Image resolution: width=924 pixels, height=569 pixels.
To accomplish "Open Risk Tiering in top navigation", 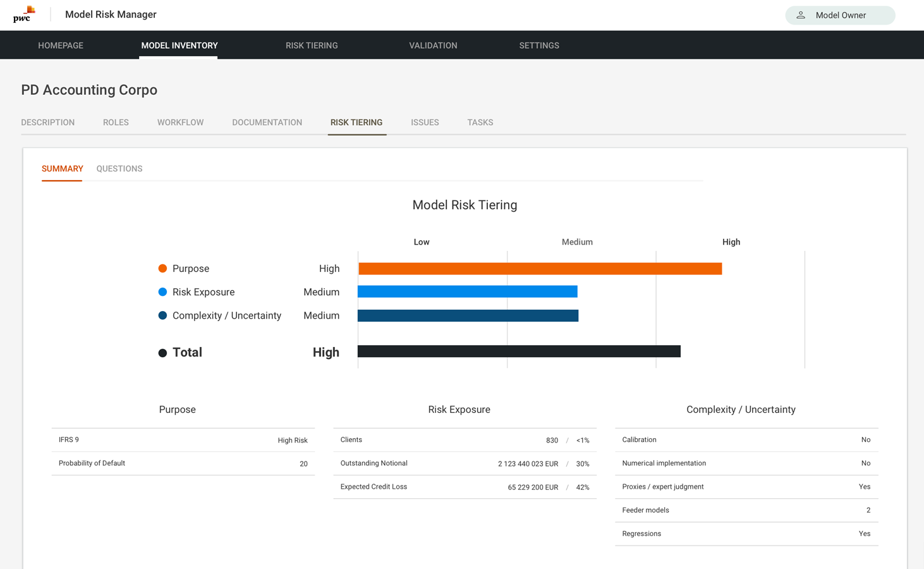I will 312,46.
